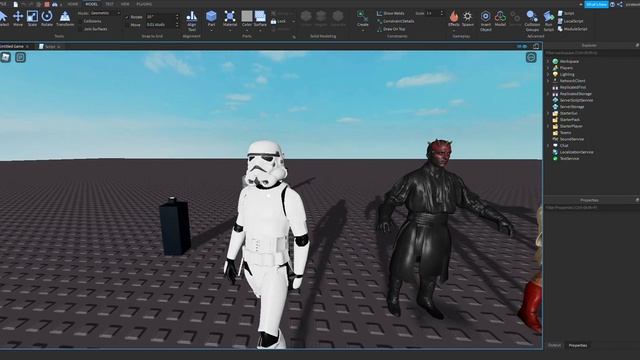Switch to the MODEL ribbon tab

91,4
